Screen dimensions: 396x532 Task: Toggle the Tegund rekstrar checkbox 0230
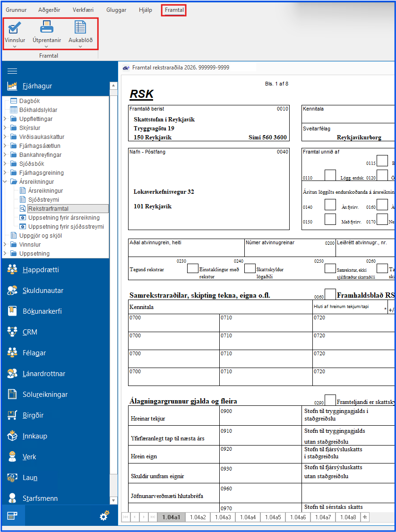pos(192,268)
